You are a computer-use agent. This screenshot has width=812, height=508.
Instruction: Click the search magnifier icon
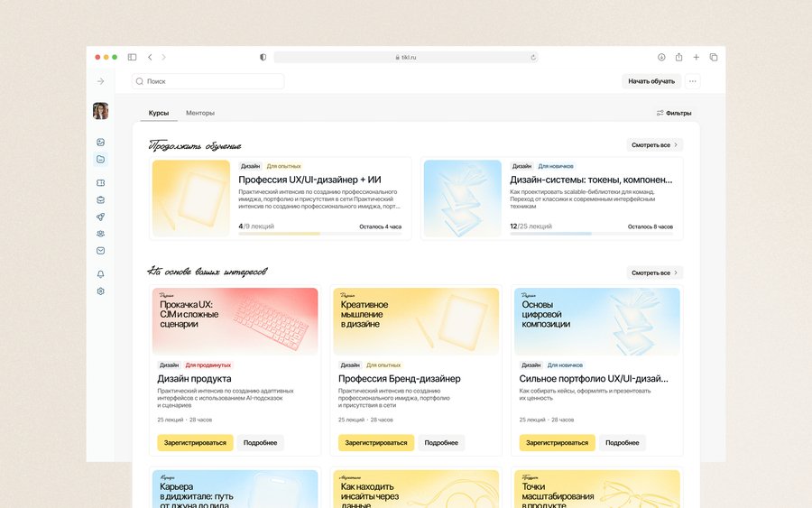point(139,81)
